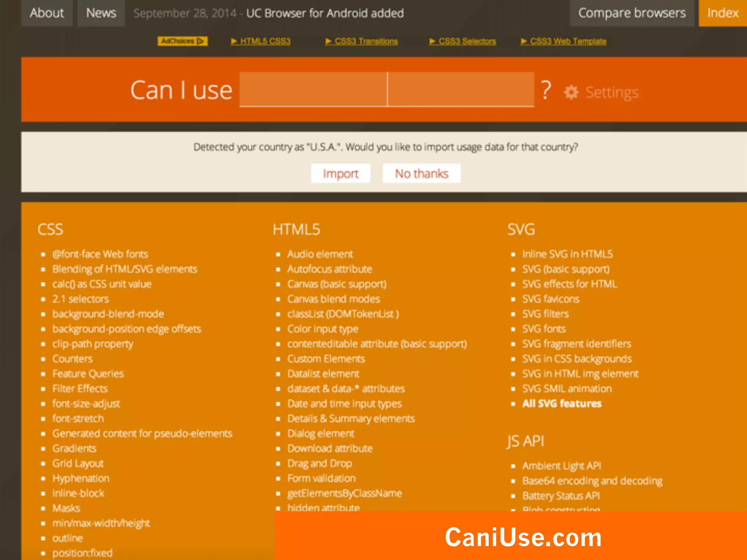This screenshot has height=560, width=747.
Task: Open Autofocus attribute link
Action: coord(329,269)
